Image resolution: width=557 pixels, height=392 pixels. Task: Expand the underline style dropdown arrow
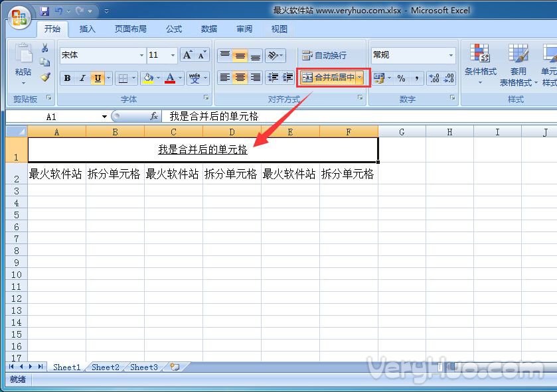(109, 78)
